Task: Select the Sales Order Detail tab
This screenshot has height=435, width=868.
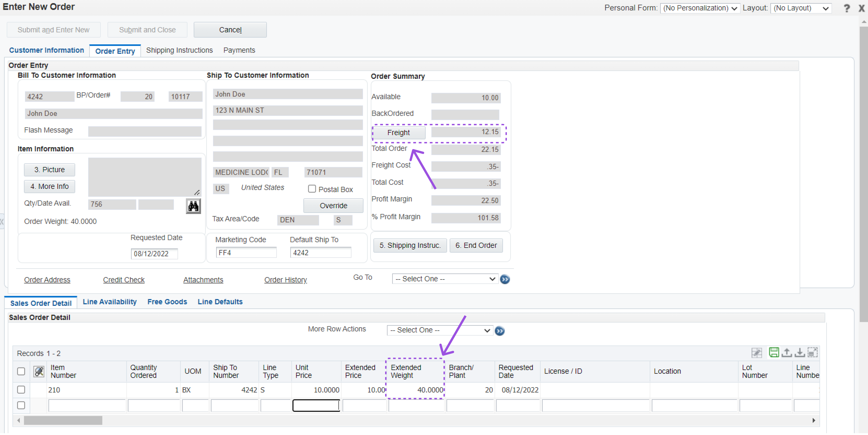Action: (x=41, y=303)
